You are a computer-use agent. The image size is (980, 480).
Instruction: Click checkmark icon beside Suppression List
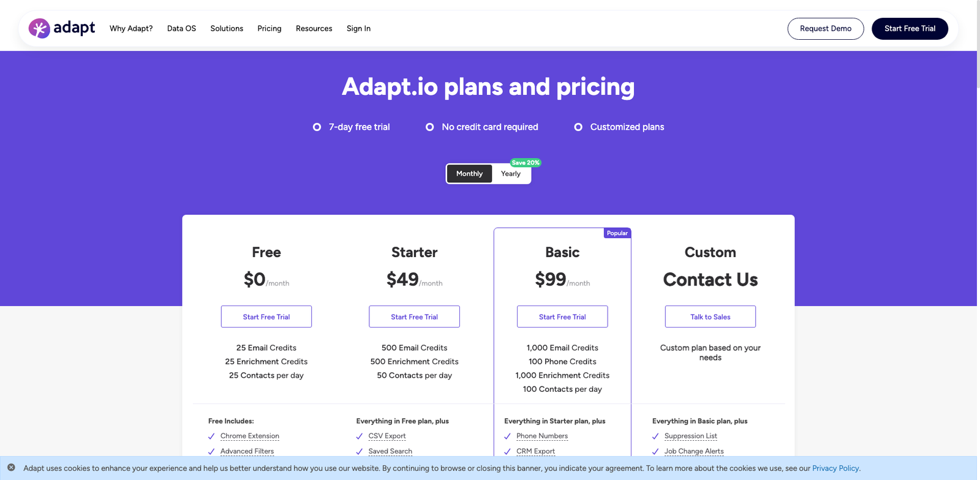click(655, 437)
